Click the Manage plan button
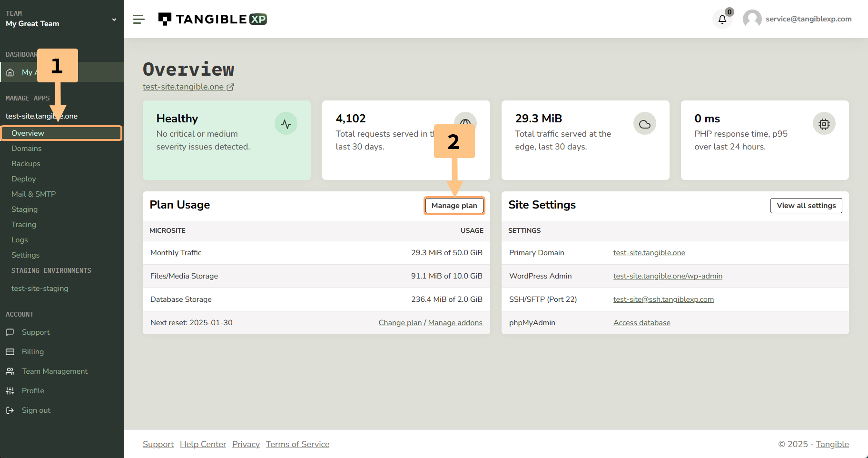868x458 pixels. (454, 206)
